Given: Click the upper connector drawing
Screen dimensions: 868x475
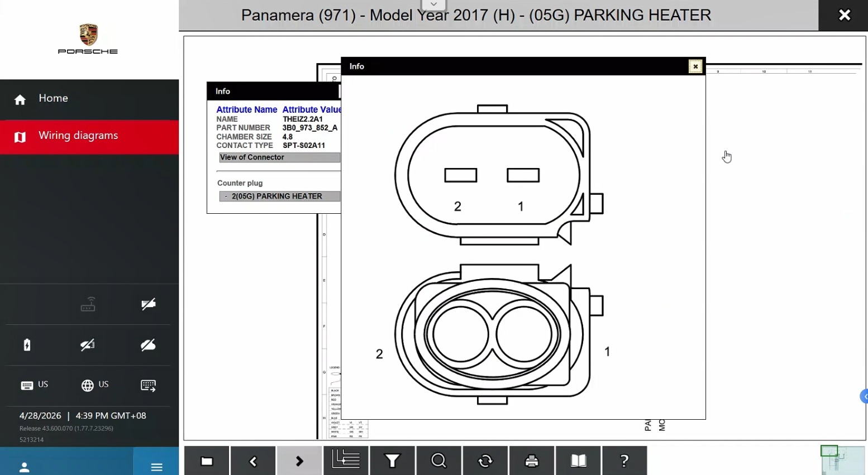Looking at the screenshot, I should click(x=499, y=175).
